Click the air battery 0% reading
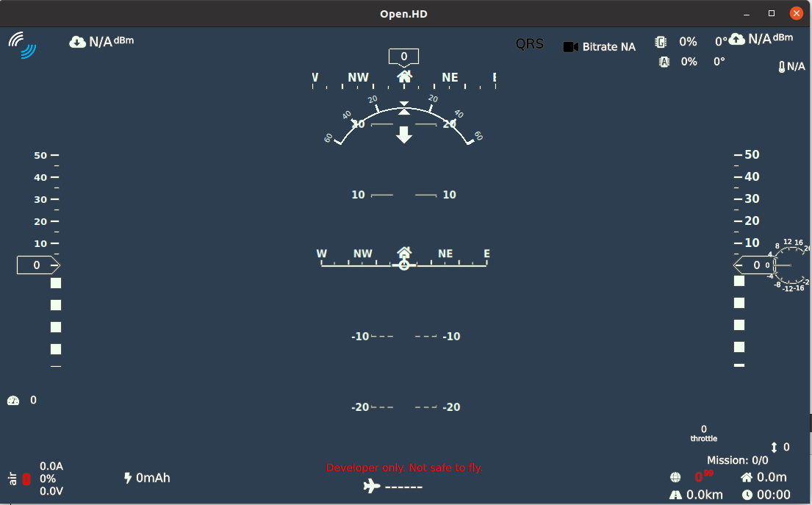 pos(48,479)
